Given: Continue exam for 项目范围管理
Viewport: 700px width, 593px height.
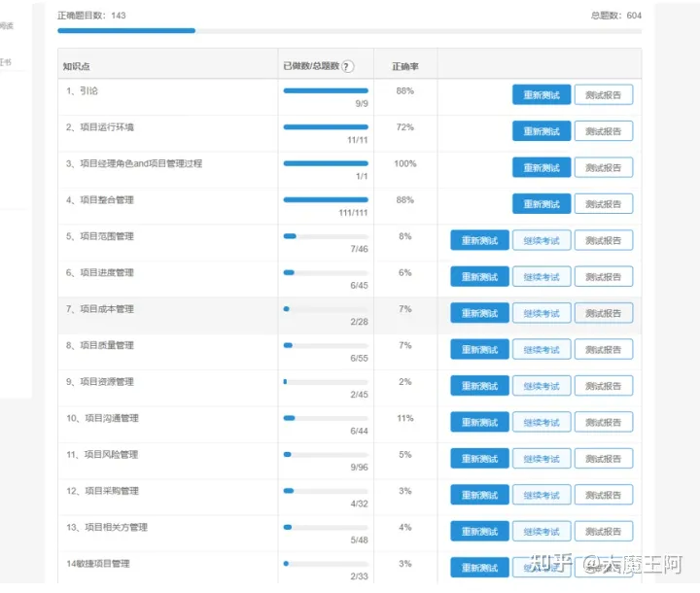Looking at the screenshot, I should (x=542, y=240).
